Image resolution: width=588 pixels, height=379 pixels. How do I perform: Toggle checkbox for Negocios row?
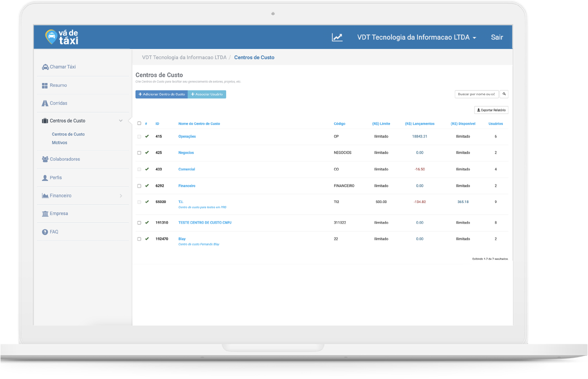[x=139, y=153]
